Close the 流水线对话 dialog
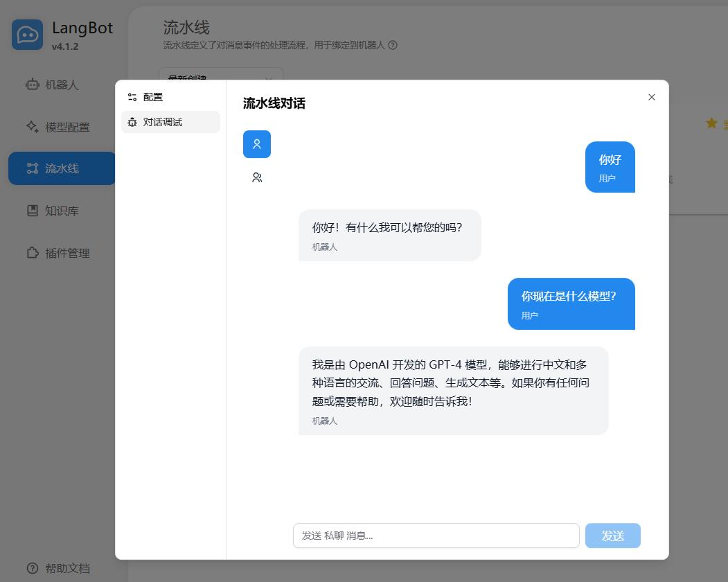Viewport: 728px width, 582px height. (652, 97)
